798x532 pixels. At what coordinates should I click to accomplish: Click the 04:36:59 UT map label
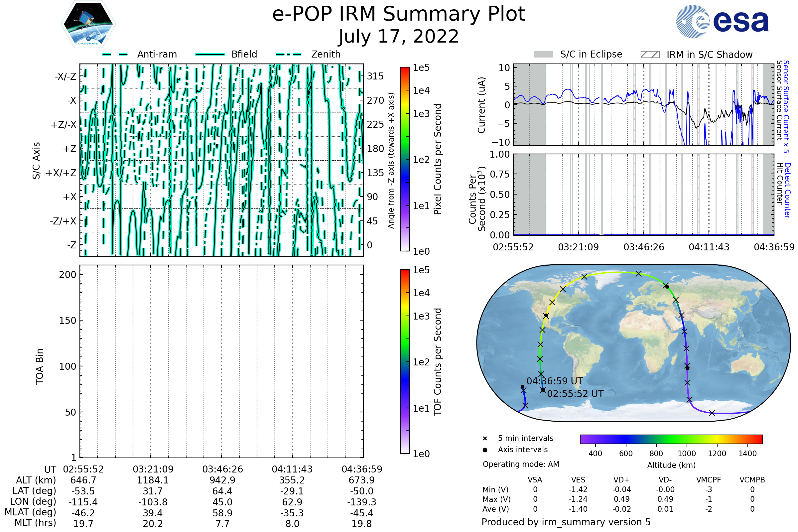tap(554, 381)
